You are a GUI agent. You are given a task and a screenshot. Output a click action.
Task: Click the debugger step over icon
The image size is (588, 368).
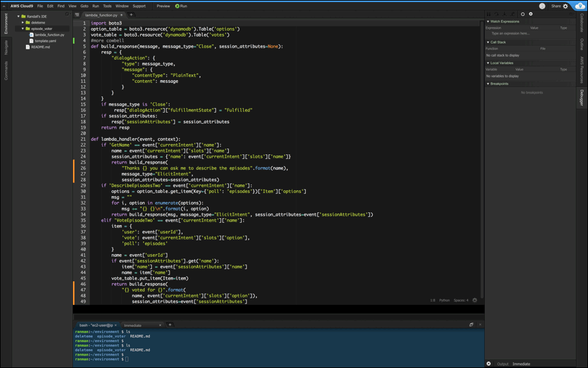[497, 14]
